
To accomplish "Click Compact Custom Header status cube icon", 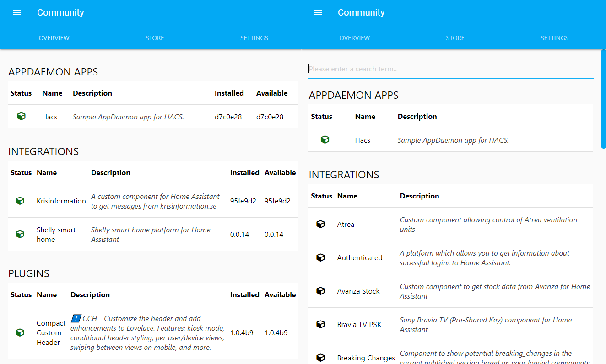I will pyautogui.click(x=20, y=332).
